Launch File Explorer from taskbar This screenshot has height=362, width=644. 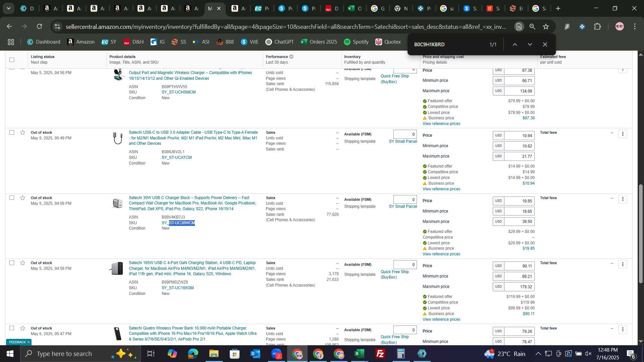[x=214, y=354]
